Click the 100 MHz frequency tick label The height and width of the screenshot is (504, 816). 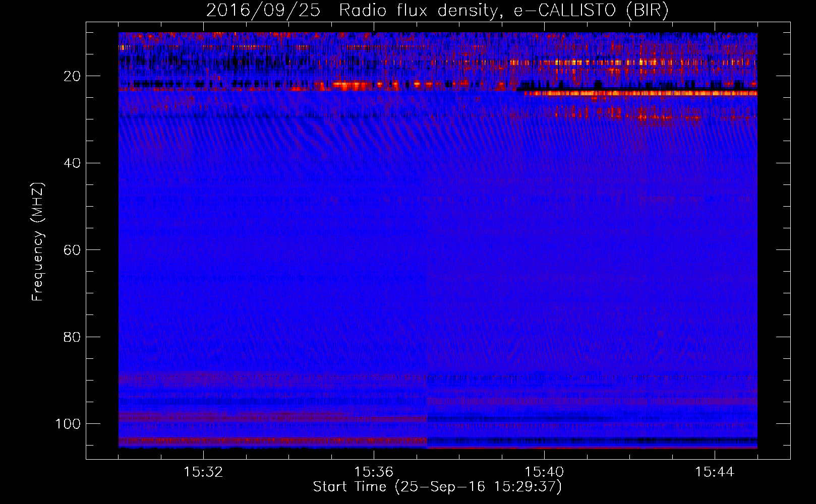point(68,424)
